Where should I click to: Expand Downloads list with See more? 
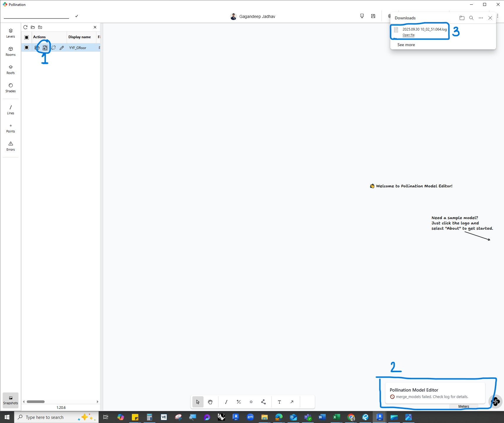(406, 45)
